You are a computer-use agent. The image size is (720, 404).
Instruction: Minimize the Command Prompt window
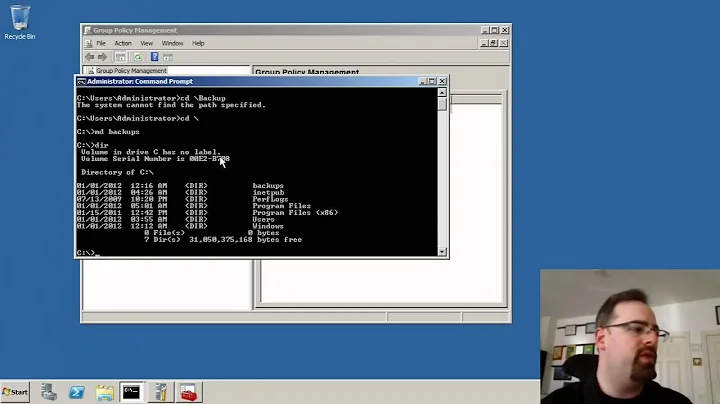pyautogui.click(x=422, y=81)
